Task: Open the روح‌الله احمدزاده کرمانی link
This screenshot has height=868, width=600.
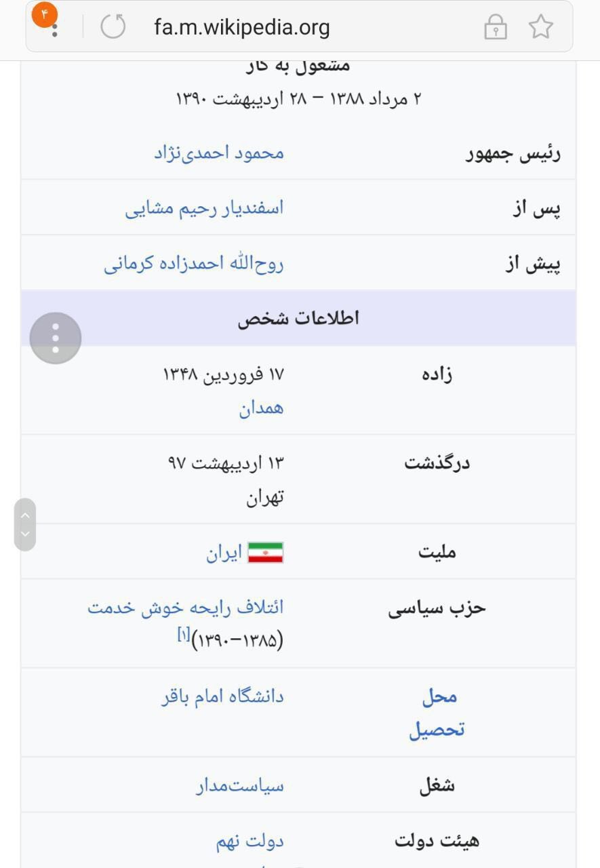Action: 193,264
